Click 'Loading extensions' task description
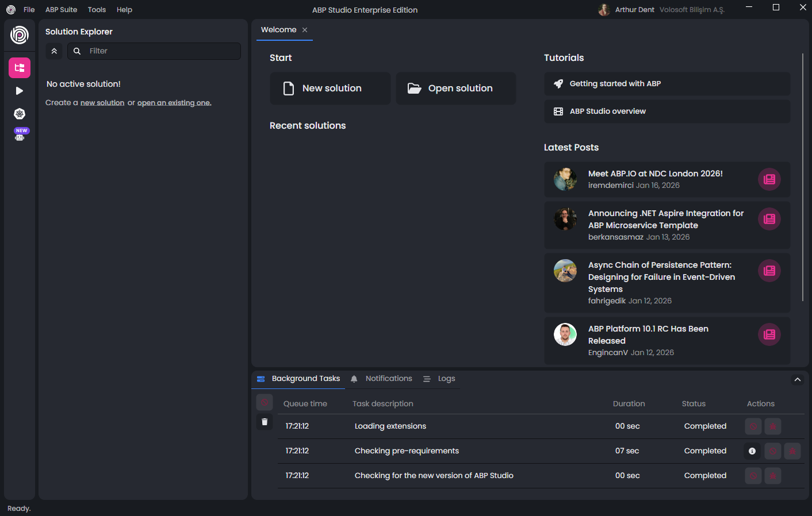This screenshot has width=812, height=516. point(390,426)
